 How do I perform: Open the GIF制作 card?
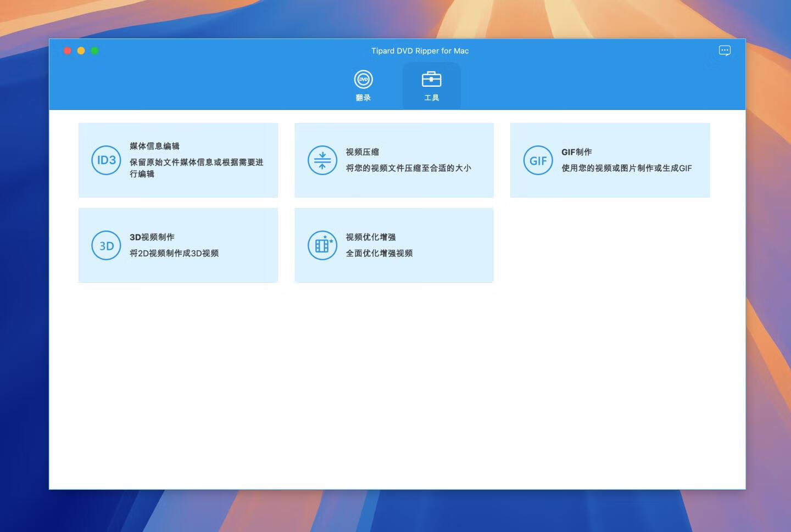pyautogui.click(x=610, y=160)
